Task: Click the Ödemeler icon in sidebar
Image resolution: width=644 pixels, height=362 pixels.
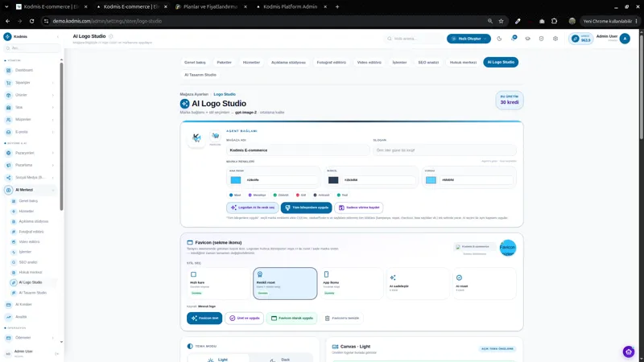Action: [9, 338]
